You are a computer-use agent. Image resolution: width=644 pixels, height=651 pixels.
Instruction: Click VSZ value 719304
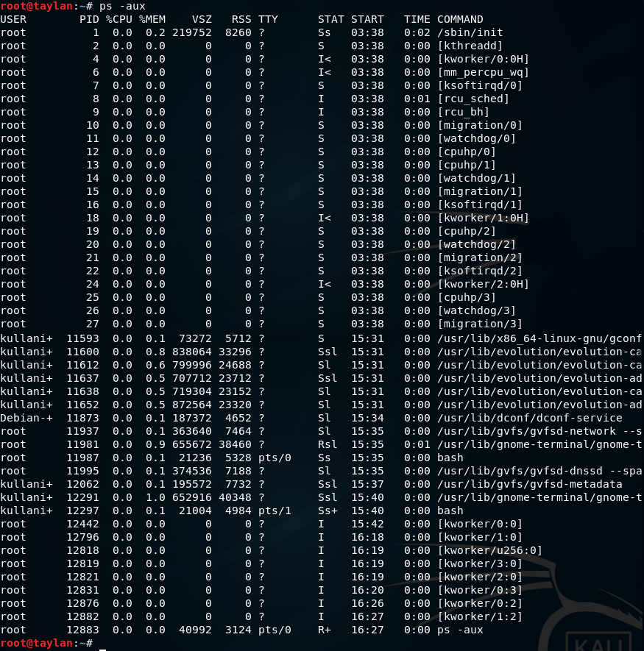coord(192,392)
